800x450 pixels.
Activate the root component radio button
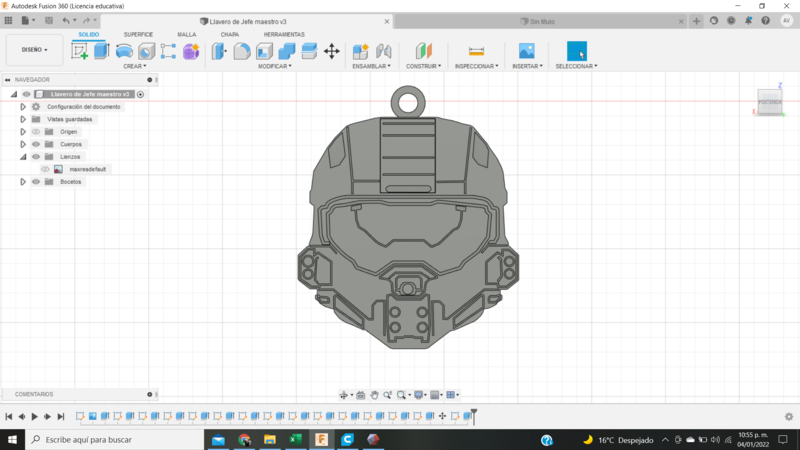140,94
